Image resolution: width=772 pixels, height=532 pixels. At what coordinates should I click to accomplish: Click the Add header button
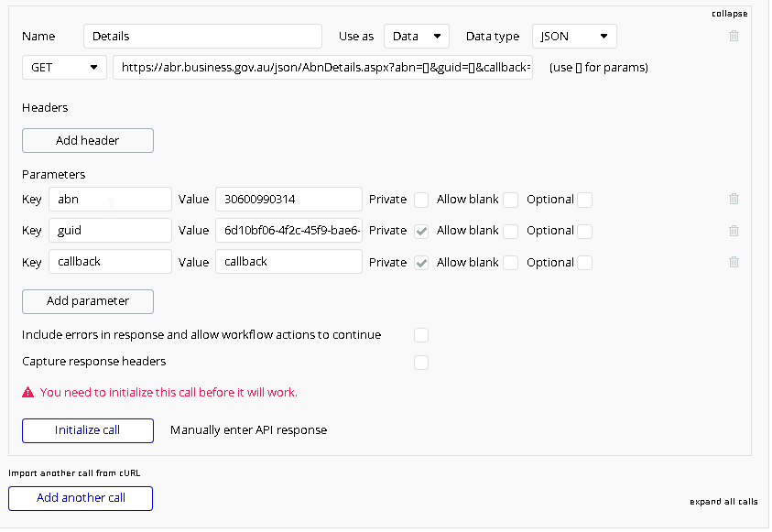point(87,140)
